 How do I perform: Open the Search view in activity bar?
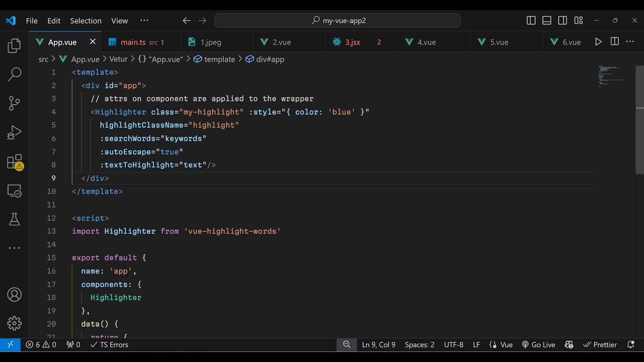(x=14, y=74)
